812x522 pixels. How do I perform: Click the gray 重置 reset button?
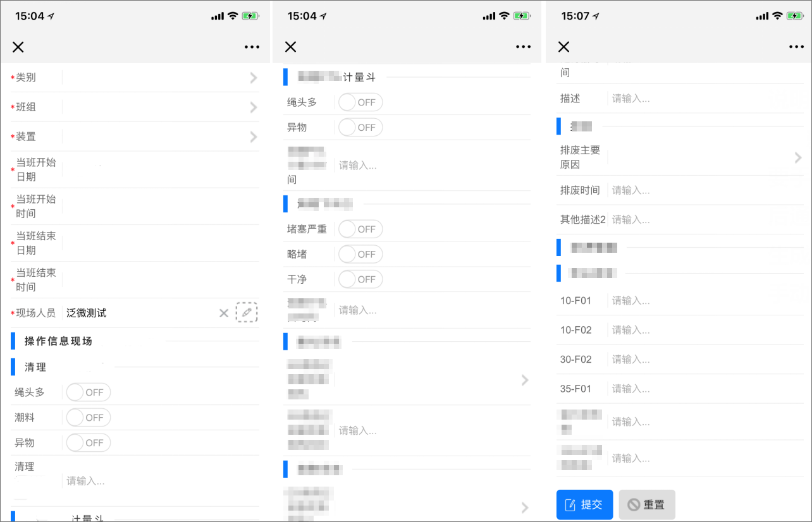[x=646, y=505]
